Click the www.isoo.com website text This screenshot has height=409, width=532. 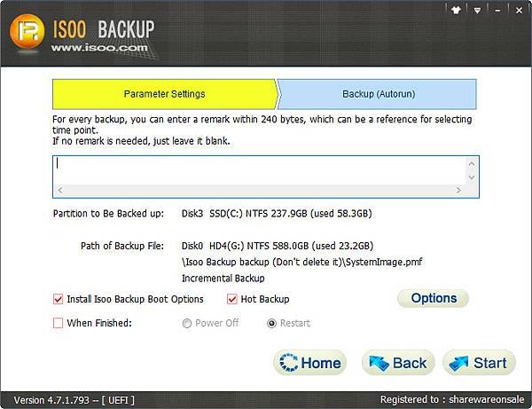pos(99,48)
